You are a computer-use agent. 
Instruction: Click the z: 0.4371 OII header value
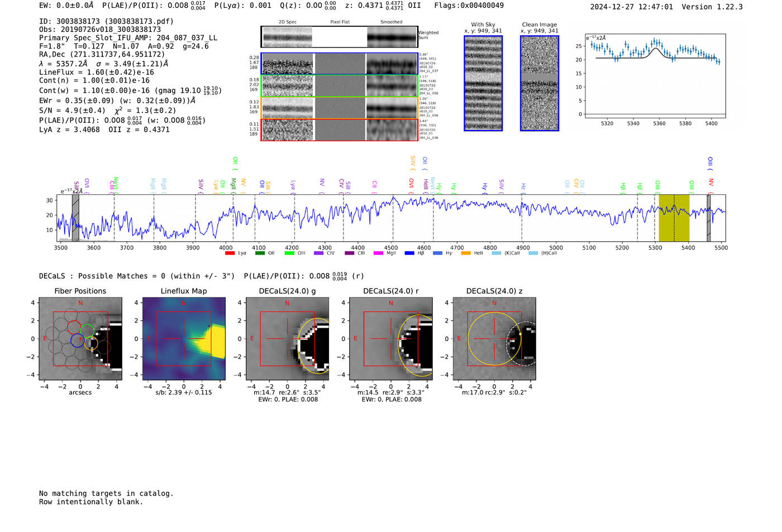pos(383,6)
